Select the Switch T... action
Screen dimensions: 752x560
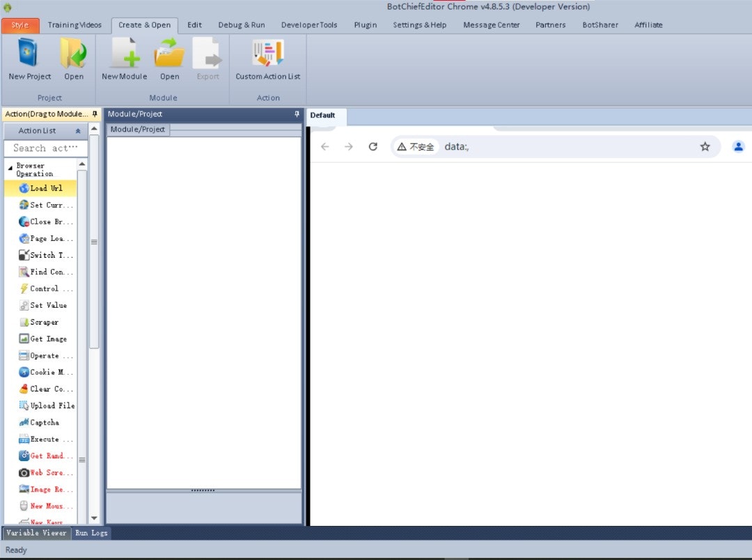tap(45, 256)
